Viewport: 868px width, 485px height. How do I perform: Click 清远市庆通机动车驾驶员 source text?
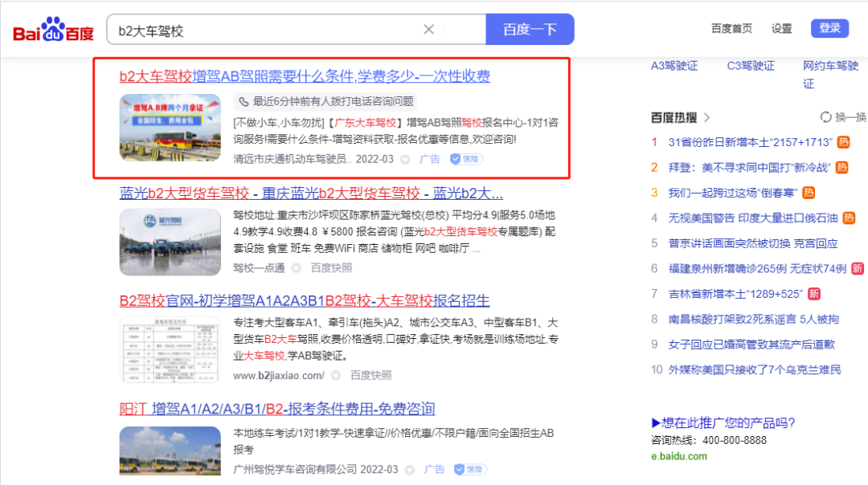tap(293, 159)
